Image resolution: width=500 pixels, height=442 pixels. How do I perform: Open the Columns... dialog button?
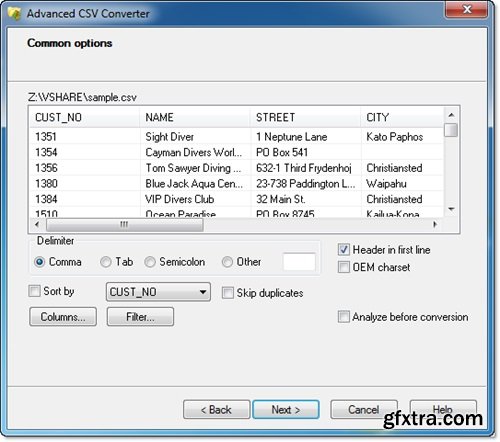[x=63, y=317]
